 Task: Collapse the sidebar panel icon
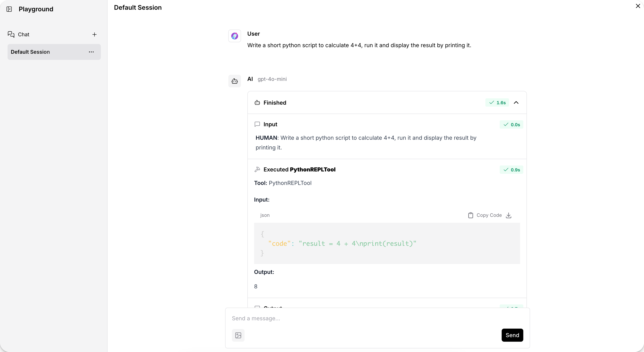pyautogui.click(x=9, y=9)
